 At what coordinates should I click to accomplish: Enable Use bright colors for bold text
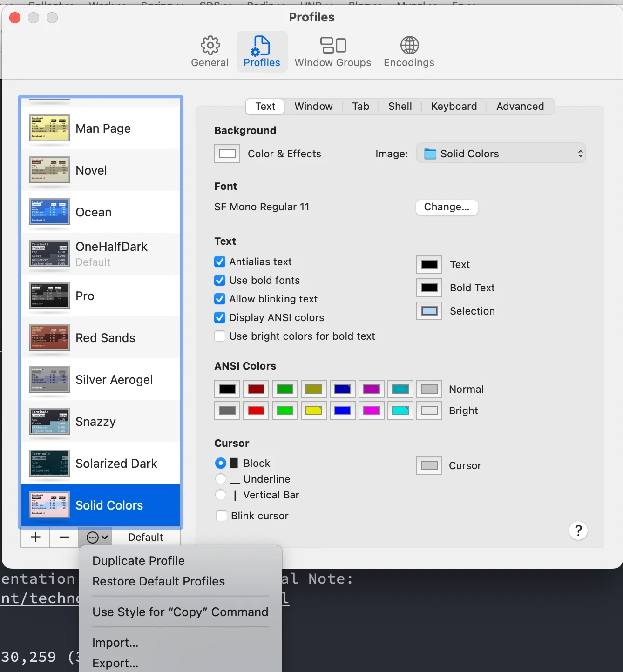tap(220, 336)
